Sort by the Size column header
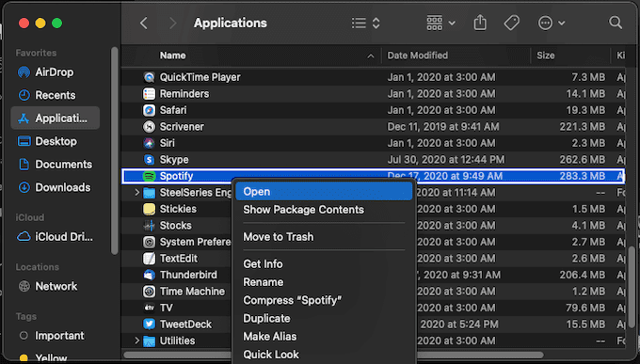 pos(546,55)
